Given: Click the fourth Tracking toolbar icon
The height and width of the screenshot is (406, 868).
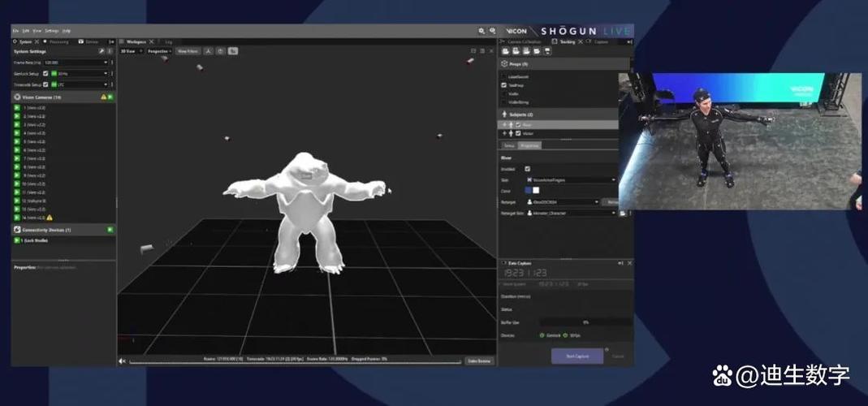Looking at the screenshot, I should click(537, 51).
